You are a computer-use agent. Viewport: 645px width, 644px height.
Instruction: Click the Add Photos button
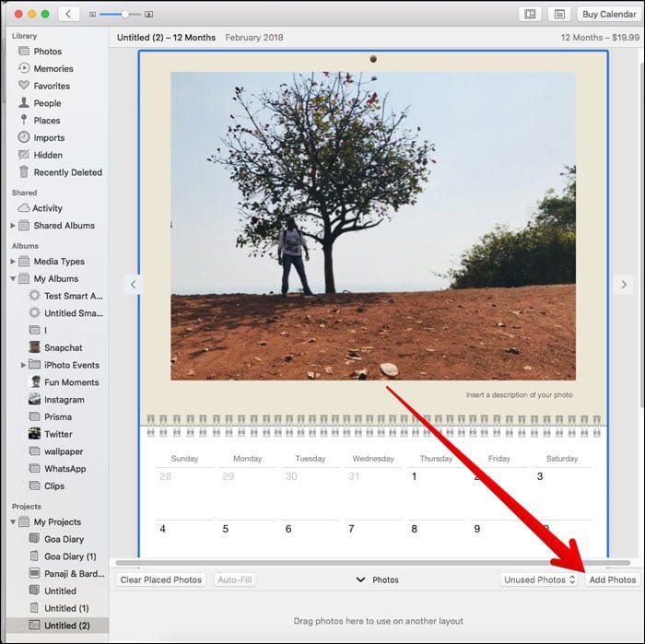pyautogui.click(x=613, y=580)
